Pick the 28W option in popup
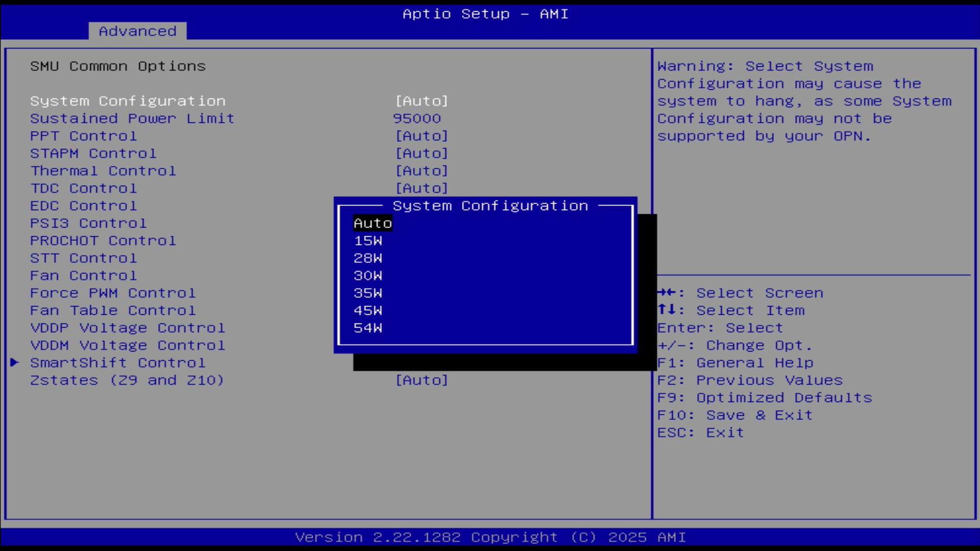The image size is (980, 551). tap(367, 258)
